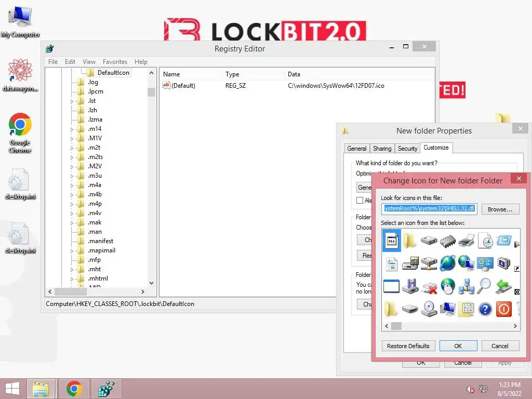Toggle the 'Als...' checkbox in New folder Properties
The image size is (532, 399).
(x=360, y=200)
